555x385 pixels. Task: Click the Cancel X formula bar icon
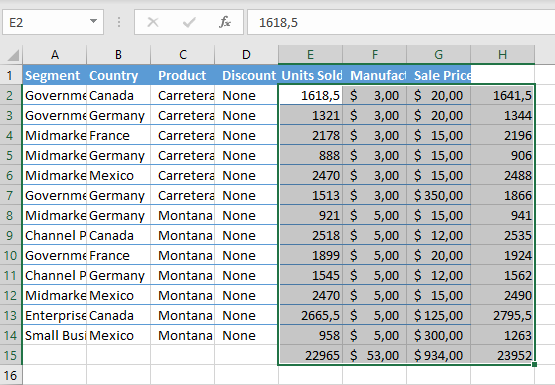(x=153, y=22)
